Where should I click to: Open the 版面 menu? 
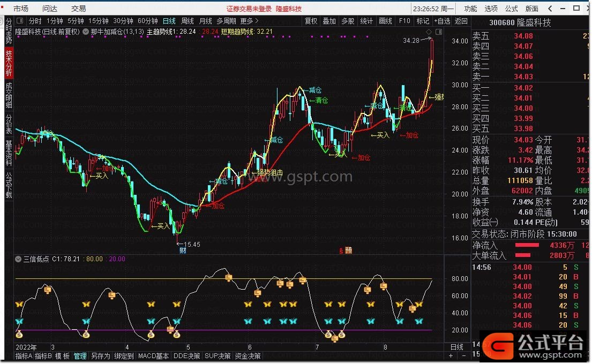pyautogui.click(x=531, y=9)
